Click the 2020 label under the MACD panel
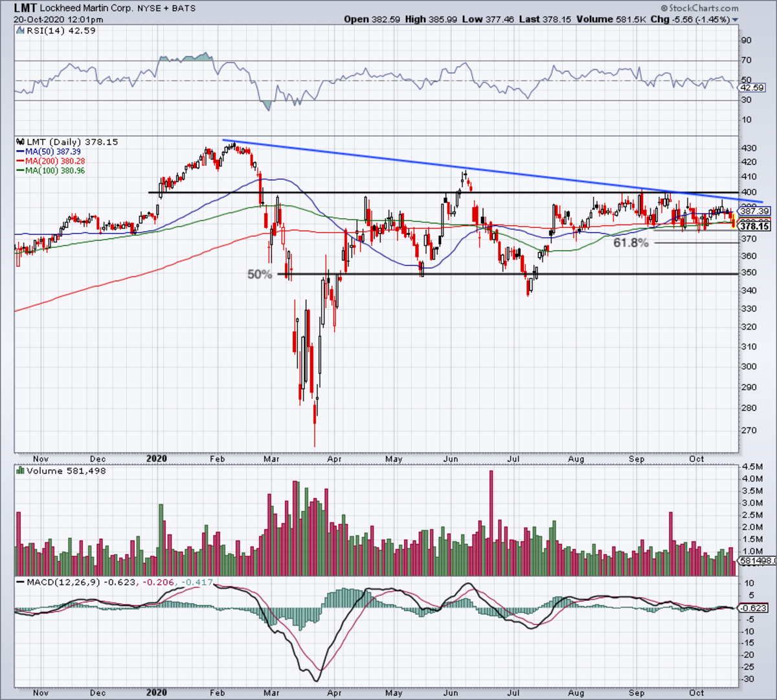Viewport: 777px width, 700px height. tap(156, 692)
